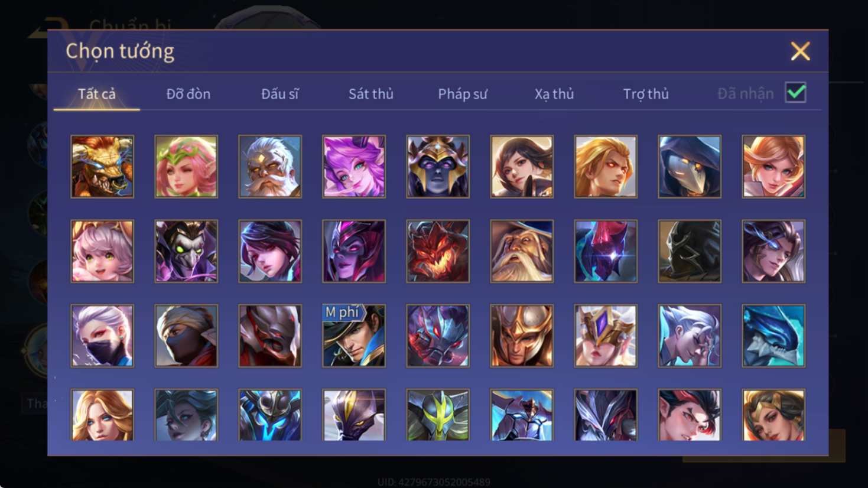Close the "Chọn tướng" dialog

800,51
